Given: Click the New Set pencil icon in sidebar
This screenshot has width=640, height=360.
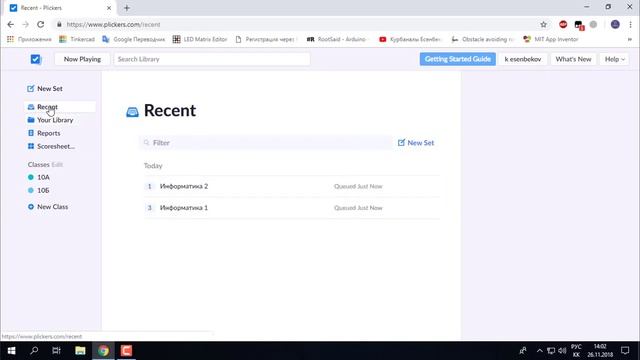Looking at the screenshot, I should point(31,89).
